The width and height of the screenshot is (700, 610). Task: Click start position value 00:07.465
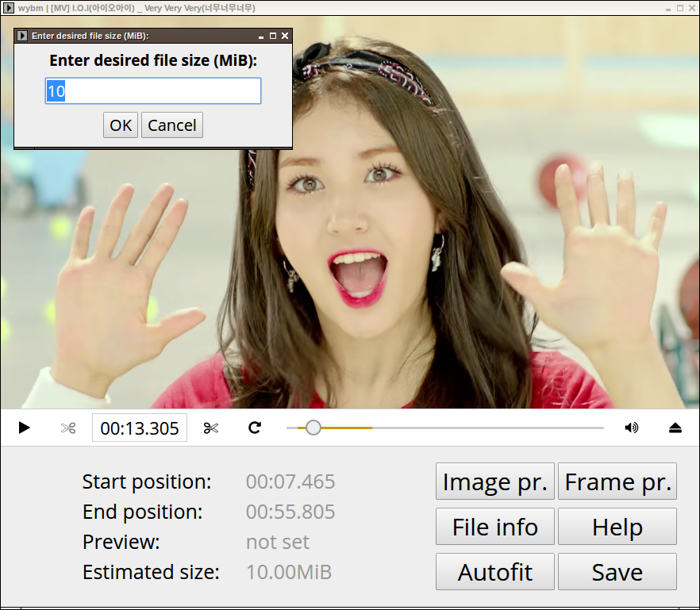click(290, 481)
